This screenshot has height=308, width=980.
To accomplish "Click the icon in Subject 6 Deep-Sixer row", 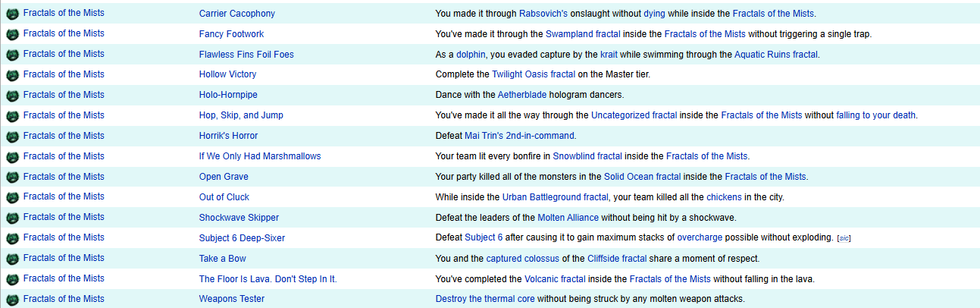I will coord(11,238).
